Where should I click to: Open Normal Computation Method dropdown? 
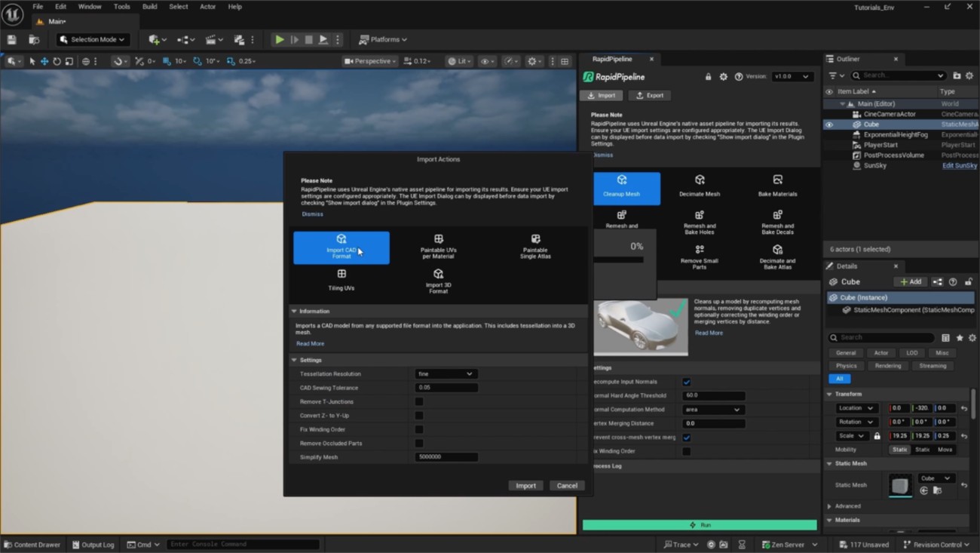(x=713, y=410)
